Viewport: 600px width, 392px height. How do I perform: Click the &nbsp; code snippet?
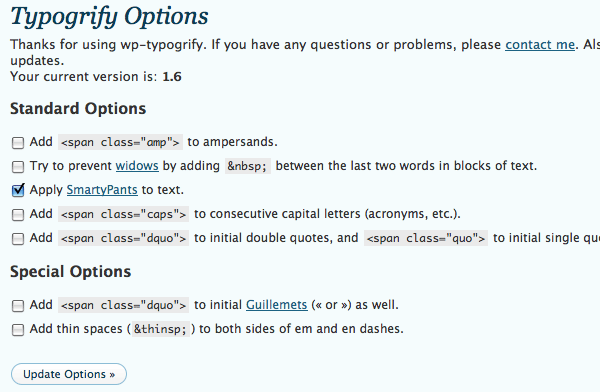(248, 166)
